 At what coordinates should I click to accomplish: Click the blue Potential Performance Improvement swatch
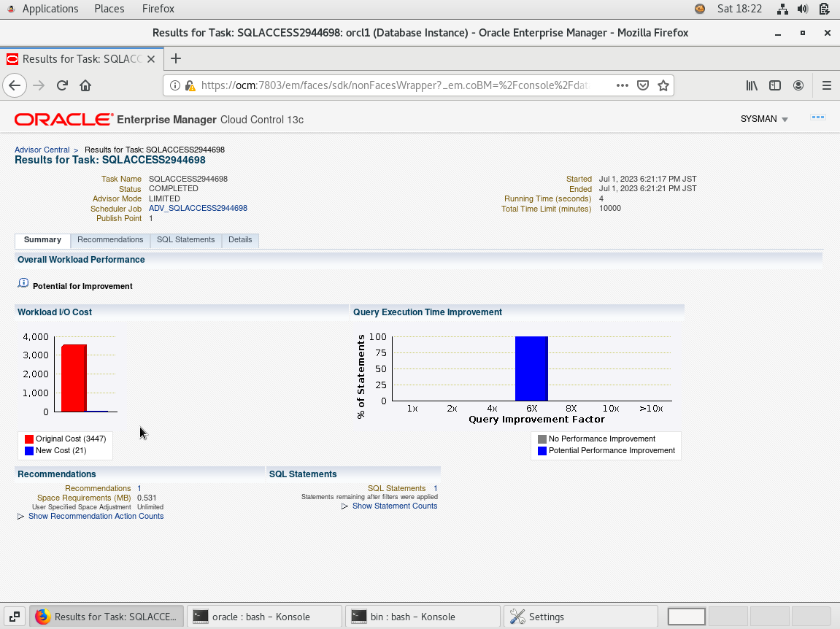pyautogui.click(x=542, y=450)
